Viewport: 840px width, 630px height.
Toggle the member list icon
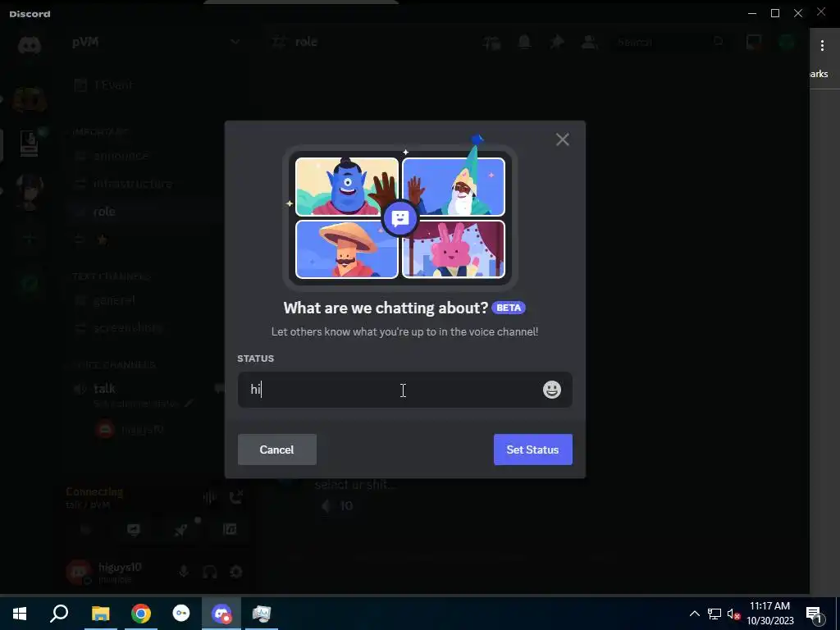589,42
